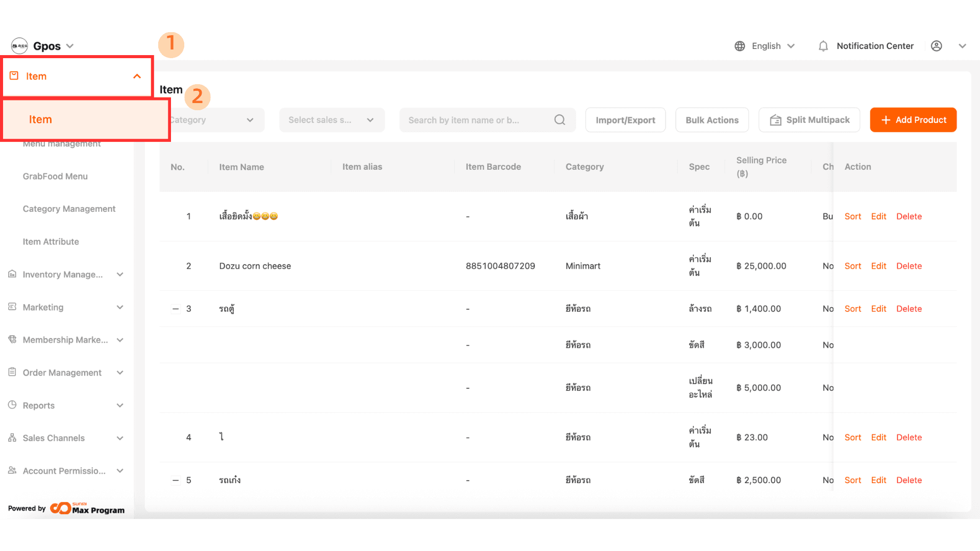The width and height of the screenshot is (980, 551).
Task: Click the Sales Channels sidebar icon
Action: click(12, 438)
